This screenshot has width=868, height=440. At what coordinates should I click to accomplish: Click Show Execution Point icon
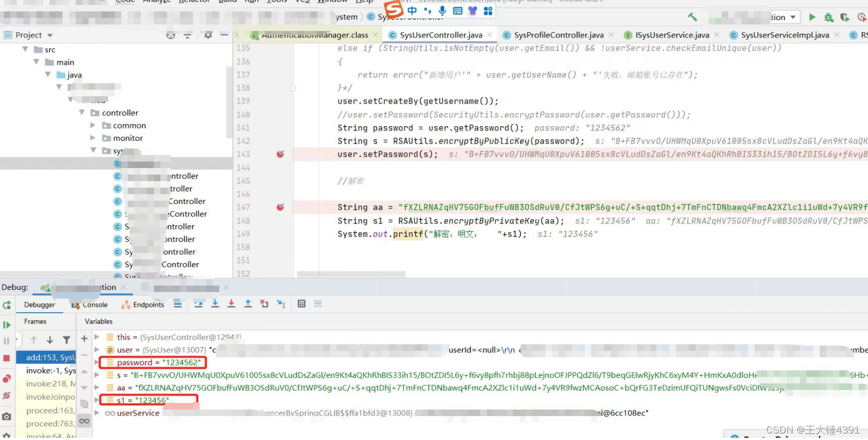pos(177,304)
